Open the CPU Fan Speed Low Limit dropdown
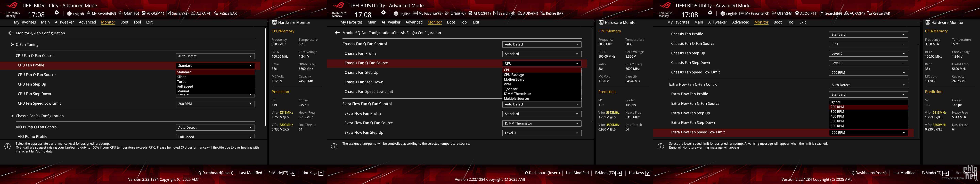Image resolution: width=980 pixels, height=184 pixels. 215,104
